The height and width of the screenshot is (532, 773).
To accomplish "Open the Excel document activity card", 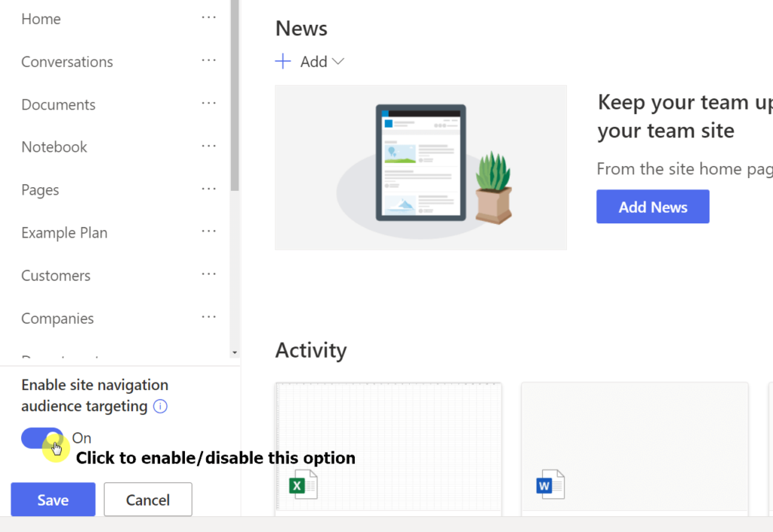I will click(x=389, y=449).
